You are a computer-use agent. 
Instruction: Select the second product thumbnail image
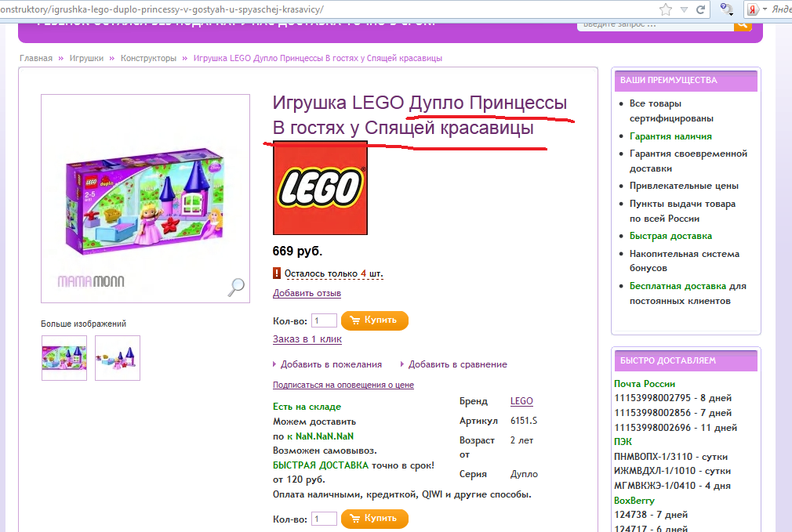[118, 358]
